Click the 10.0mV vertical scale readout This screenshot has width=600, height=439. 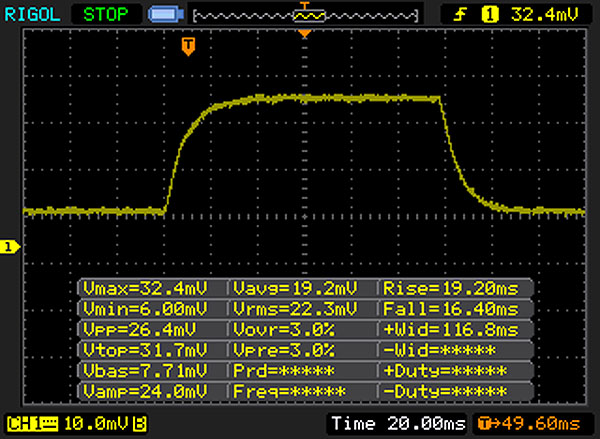pyautogui.click(x=96, y=424)
